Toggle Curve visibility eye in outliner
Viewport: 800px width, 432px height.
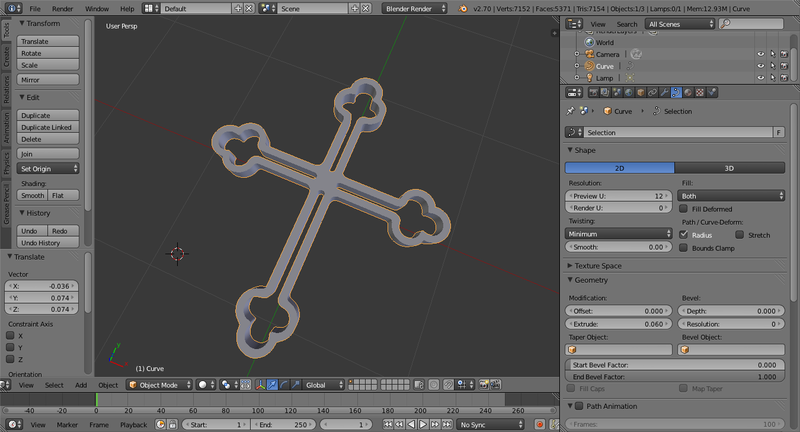tap(761, 66)
